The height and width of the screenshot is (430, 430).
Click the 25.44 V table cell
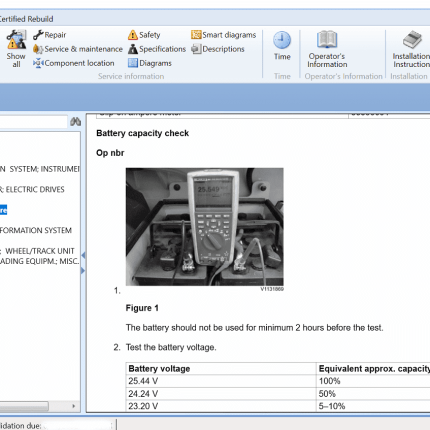pos(221,381)
